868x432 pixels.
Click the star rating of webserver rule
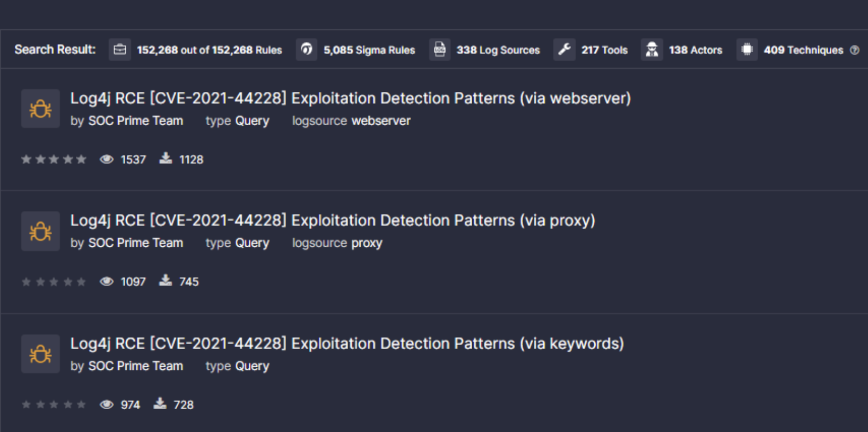(x=54, y=159)
